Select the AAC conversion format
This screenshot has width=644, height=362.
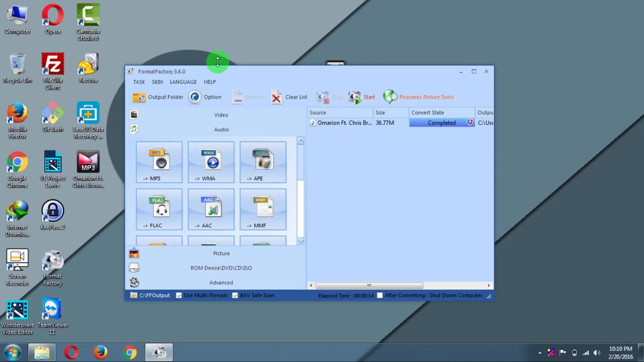click(211, 209)
